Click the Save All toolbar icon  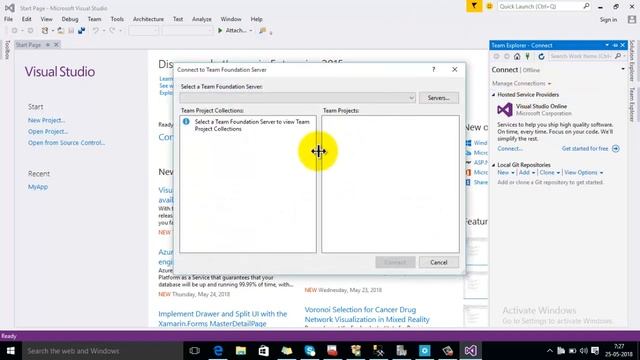(81, 31)
